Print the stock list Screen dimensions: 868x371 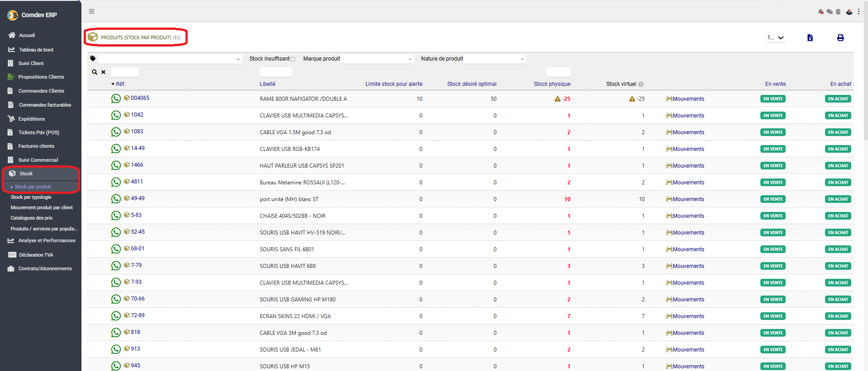(840, 38)
